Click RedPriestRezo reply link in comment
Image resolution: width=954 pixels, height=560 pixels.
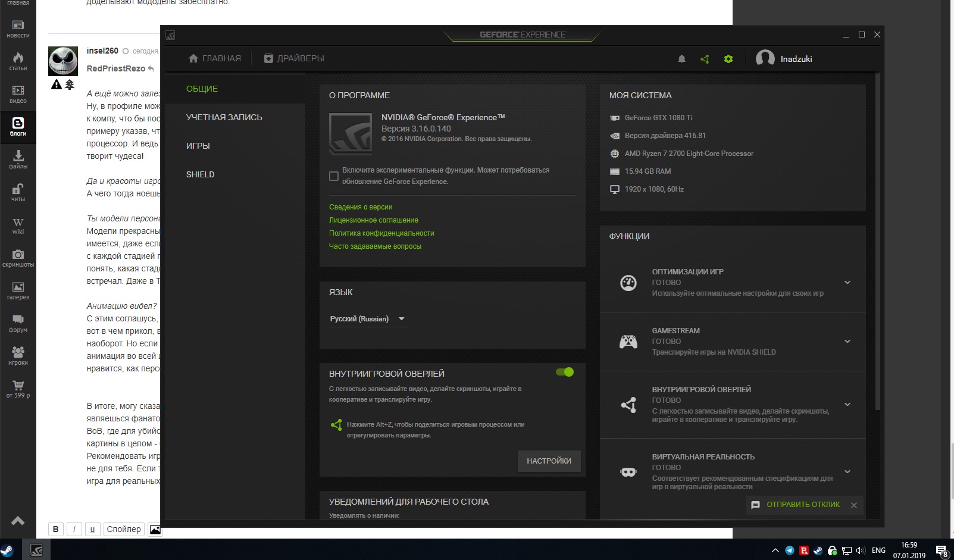coord(120,68)
